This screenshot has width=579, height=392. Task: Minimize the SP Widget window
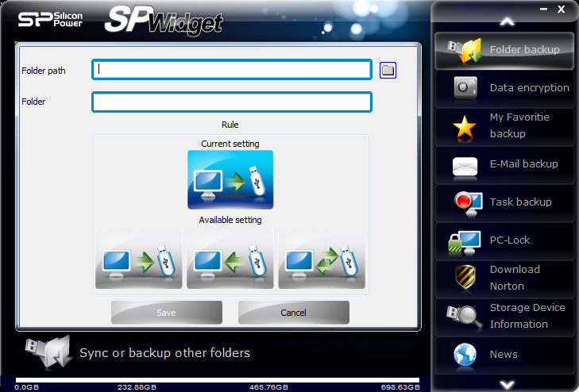coord(543,10)
